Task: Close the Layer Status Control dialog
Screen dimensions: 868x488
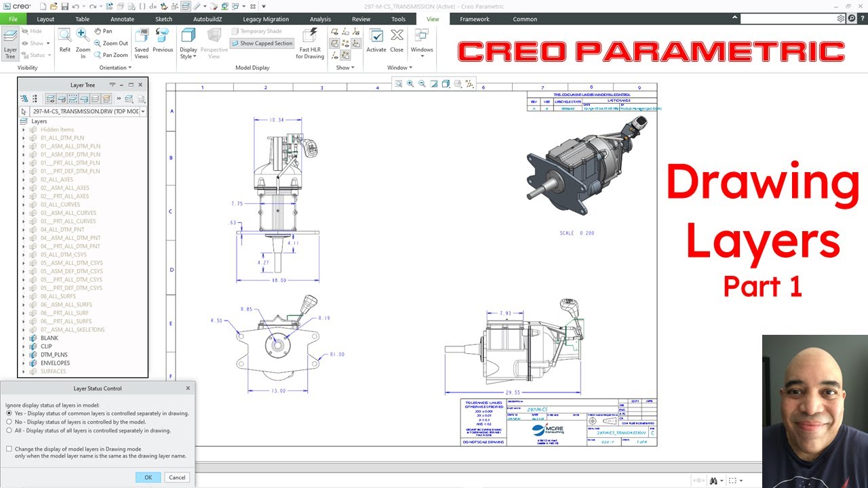Action: tap(188, 388)
